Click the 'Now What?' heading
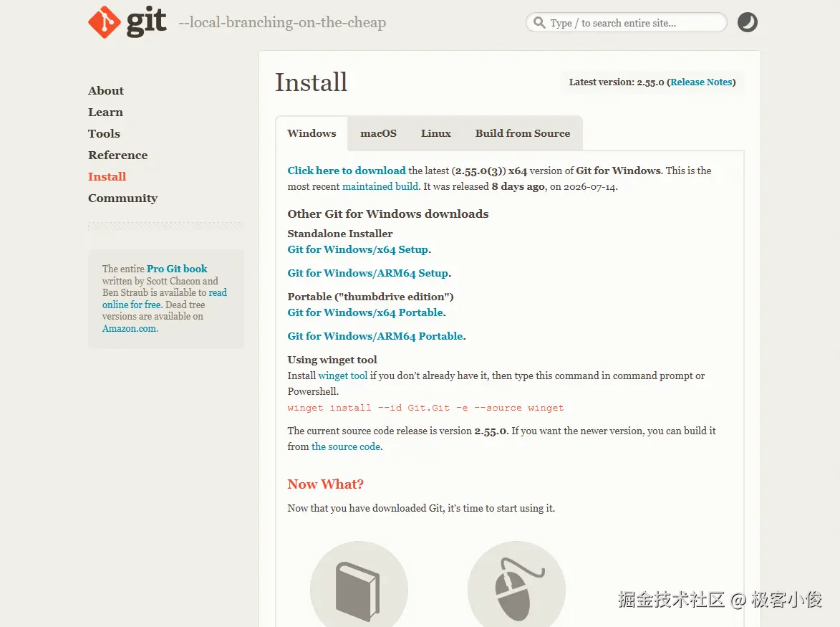Viewport: 840px width, 627px height. click(326, 484)
